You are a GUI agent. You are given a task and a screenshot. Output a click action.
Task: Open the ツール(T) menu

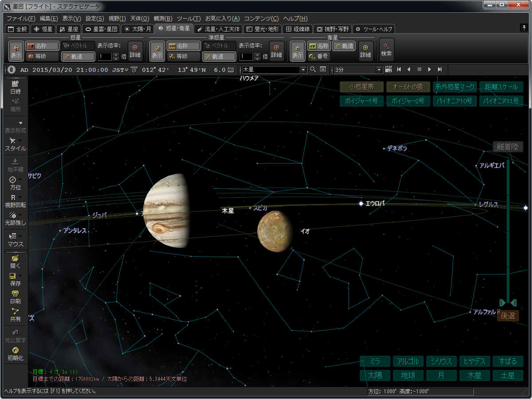point(189,19)
